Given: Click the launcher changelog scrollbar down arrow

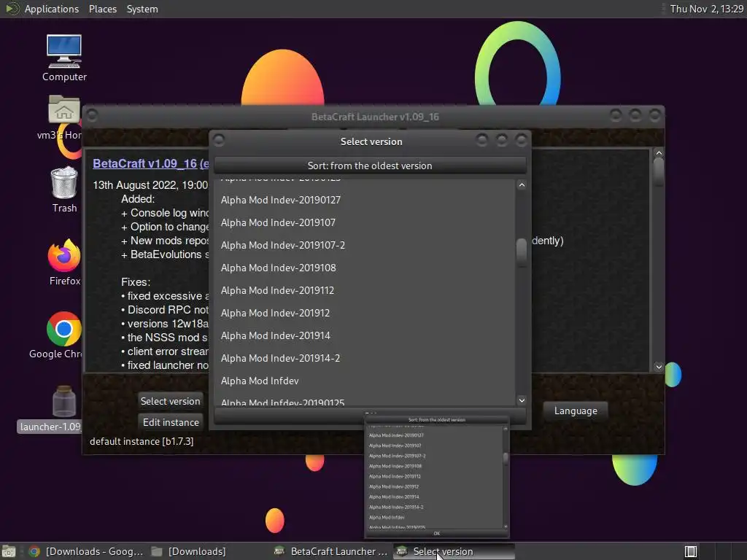Looking at the screenshot, I should click(x=659, y=367).
